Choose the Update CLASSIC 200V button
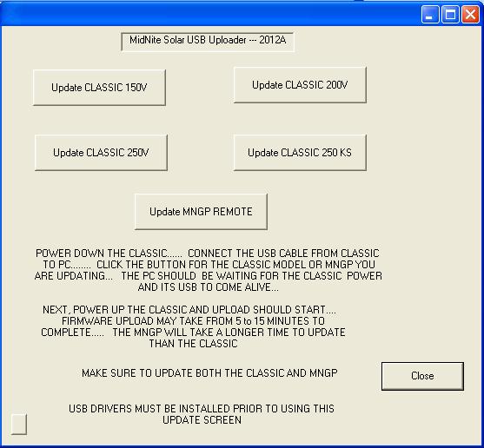 [x=300, y=85]
